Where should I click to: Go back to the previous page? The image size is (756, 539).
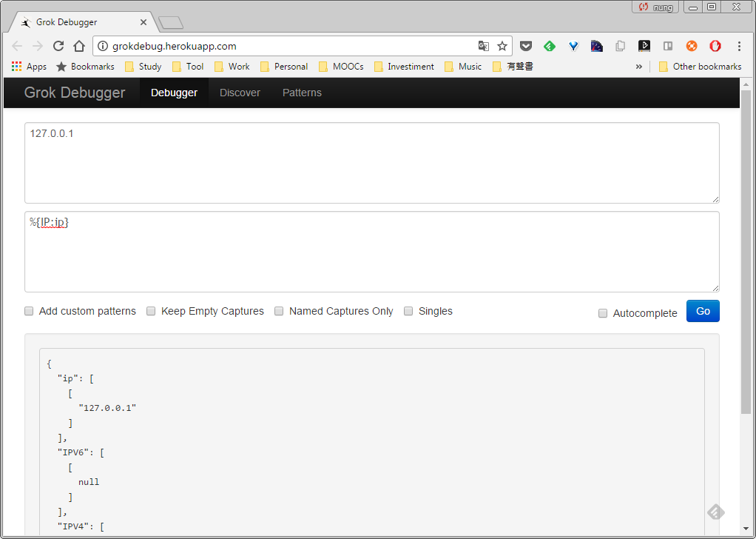17,47
